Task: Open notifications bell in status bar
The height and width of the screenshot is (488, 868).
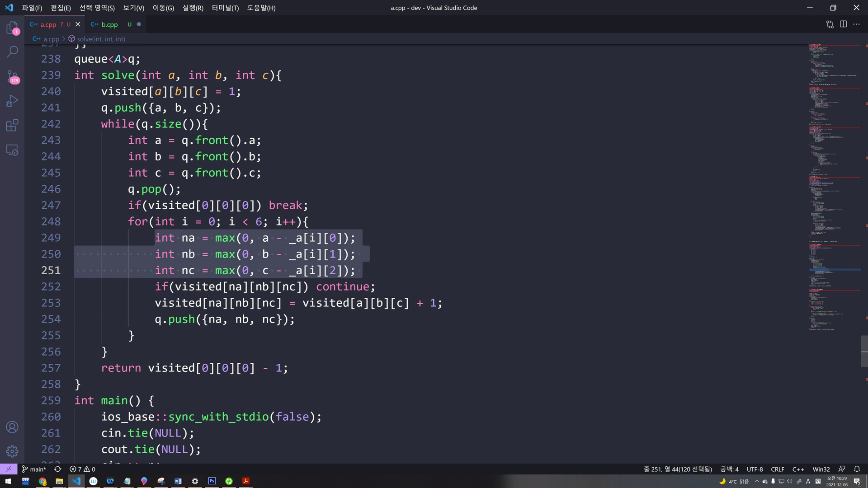Action: coord(857,469)
